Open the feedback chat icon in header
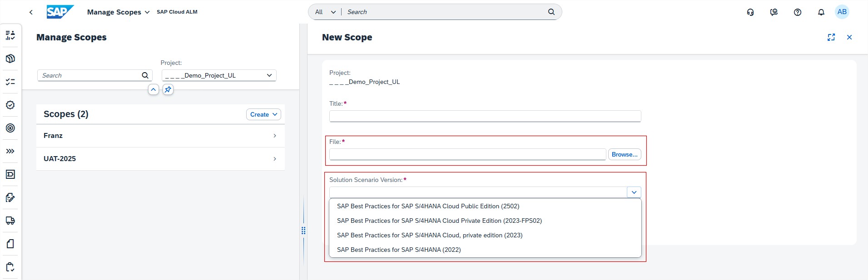The image size is (868, 280). [x=774, y=12]
